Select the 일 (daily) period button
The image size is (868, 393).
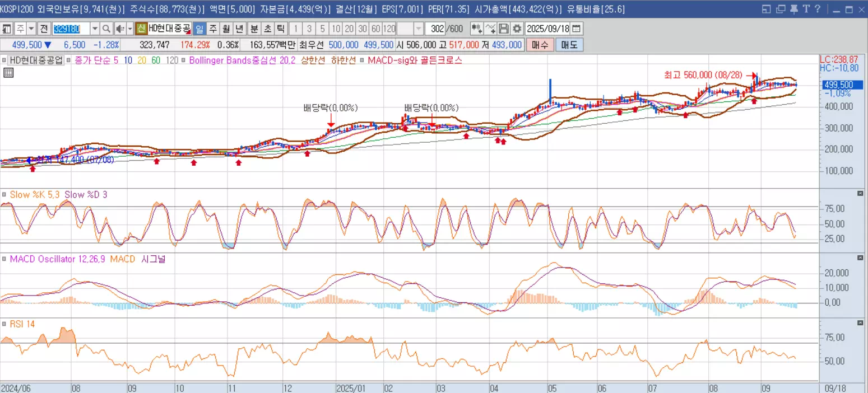(x=199, y=29)
